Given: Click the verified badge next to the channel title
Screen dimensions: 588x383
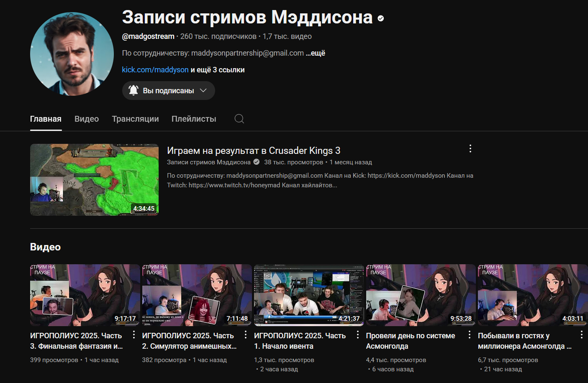Looking at the screenshot, I should coord(381,18).
